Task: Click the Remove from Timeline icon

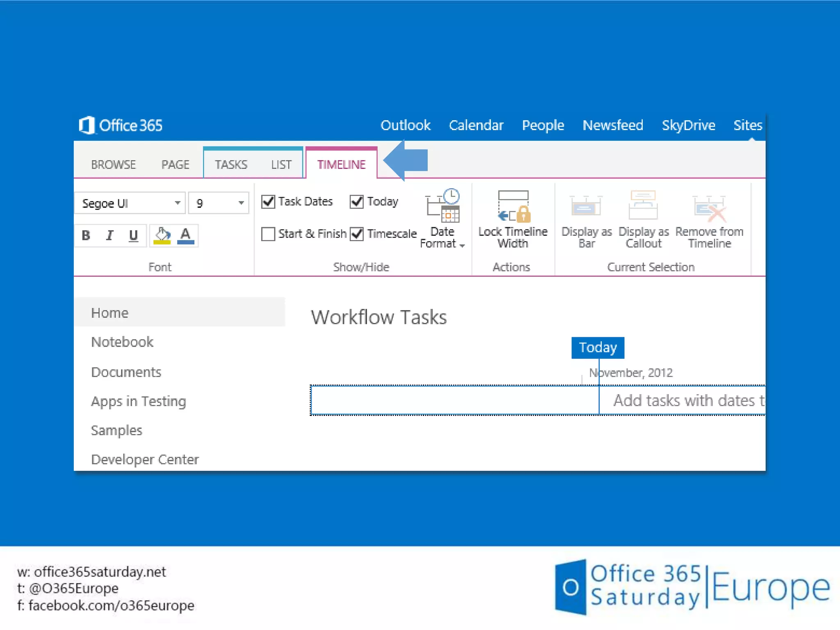Action: tap(709, 208)
